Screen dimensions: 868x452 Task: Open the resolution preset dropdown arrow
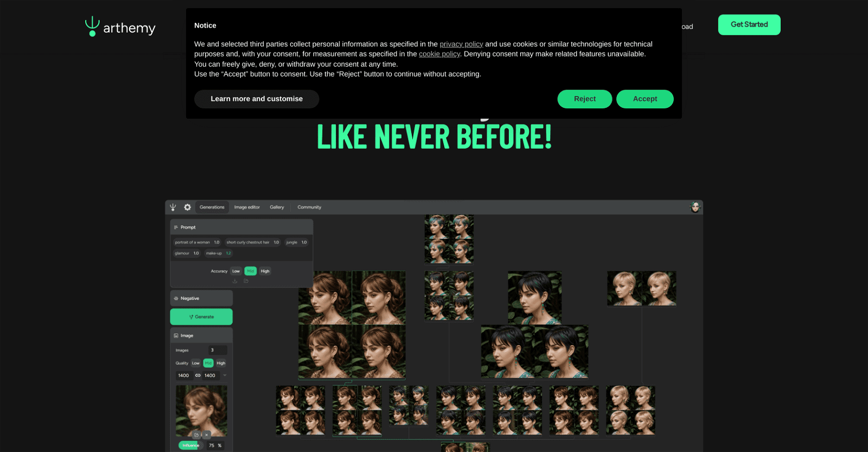point(225,376)
